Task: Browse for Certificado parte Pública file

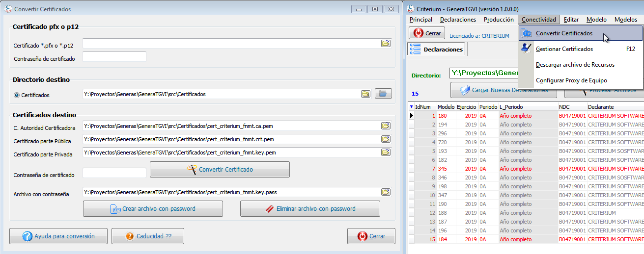Action: 386,139
